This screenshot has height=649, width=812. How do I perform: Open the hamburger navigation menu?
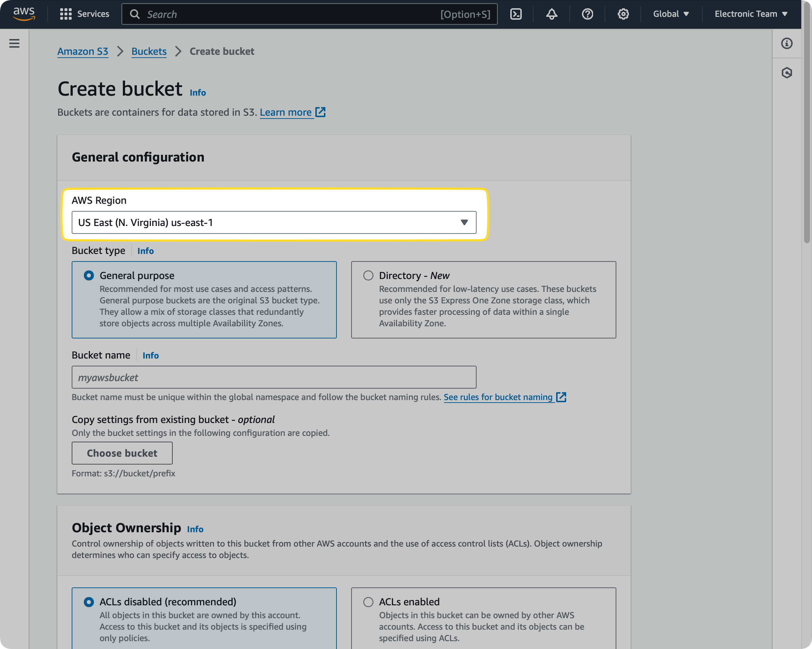tap(14, 43)
